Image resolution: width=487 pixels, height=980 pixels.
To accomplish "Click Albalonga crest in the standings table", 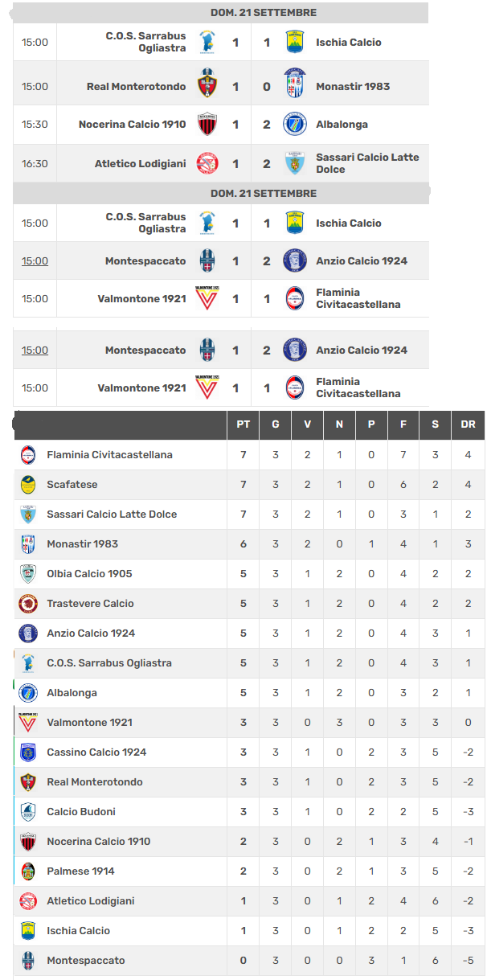I will point(28,693).
